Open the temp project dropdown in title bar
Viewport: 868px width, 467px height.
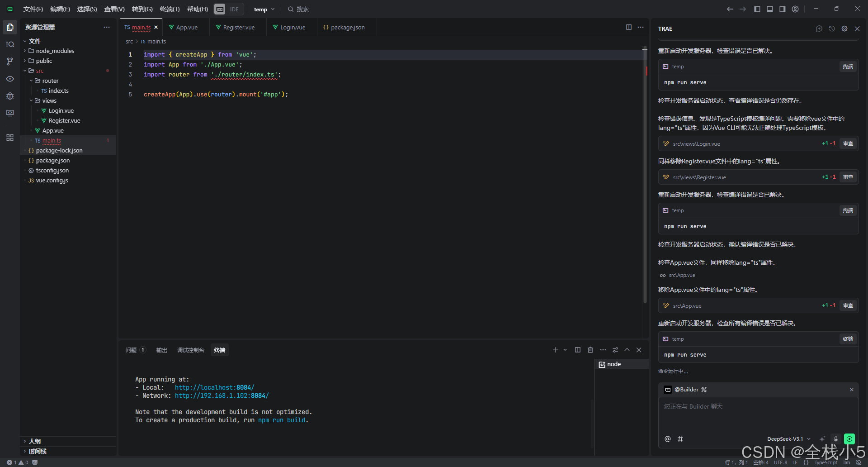pos(264,9)
